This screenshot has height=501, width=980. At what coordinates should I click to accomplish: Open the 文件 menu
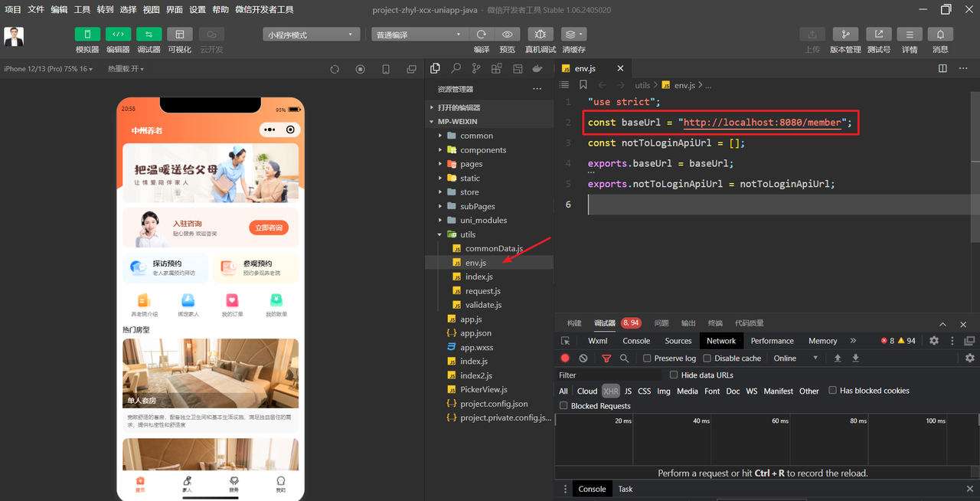pos(36,10)
